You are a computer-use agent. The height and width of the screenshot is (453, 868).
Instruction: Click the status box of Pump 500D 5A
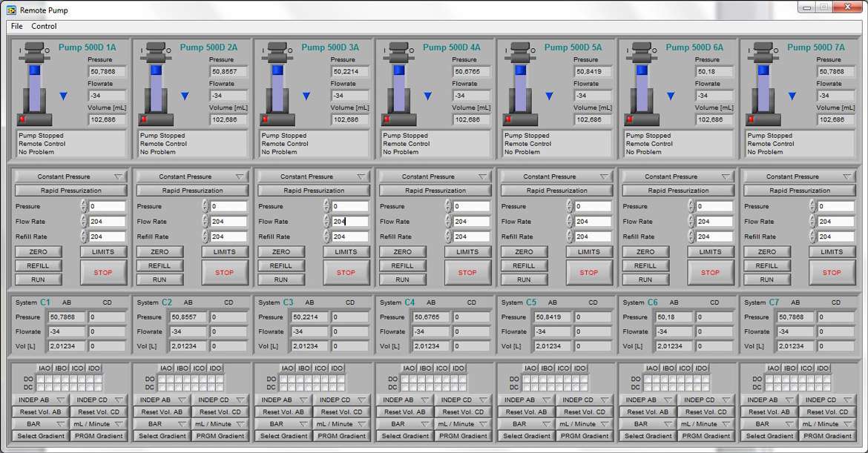(557, 144)
